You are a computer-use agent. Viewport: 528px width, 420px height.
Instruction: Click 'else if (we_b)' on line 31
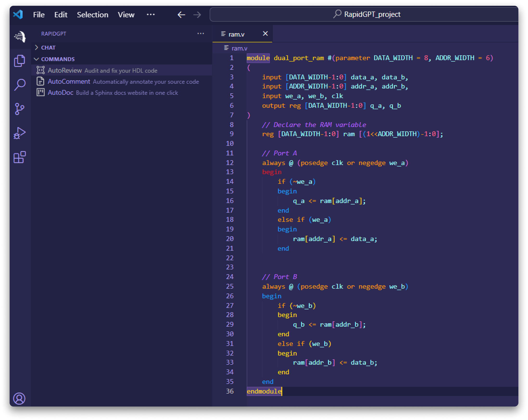[304, 344]
